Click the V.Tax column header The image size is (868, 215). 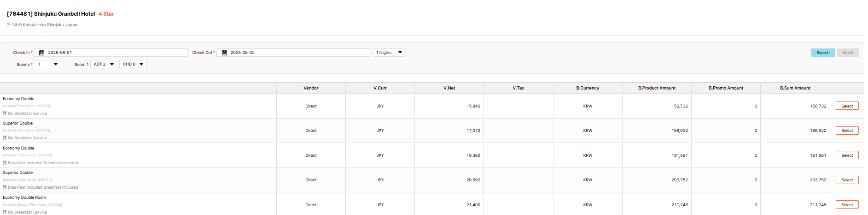pyautogui.click(x=518, y=88)
